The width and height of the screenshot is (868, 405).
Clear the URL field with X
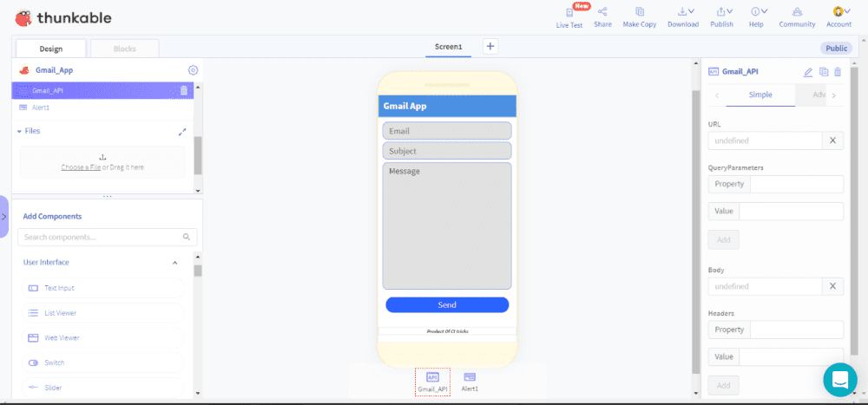click(x=832, y=140)
